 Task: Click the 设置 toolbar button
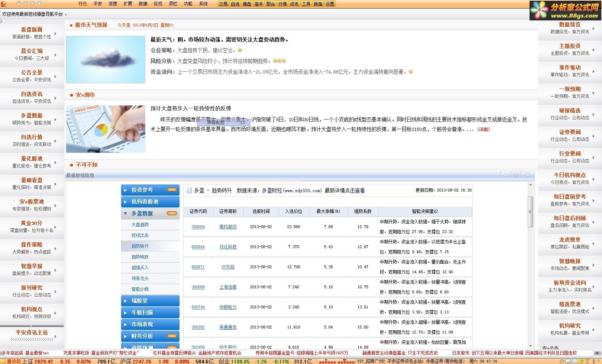330,4
